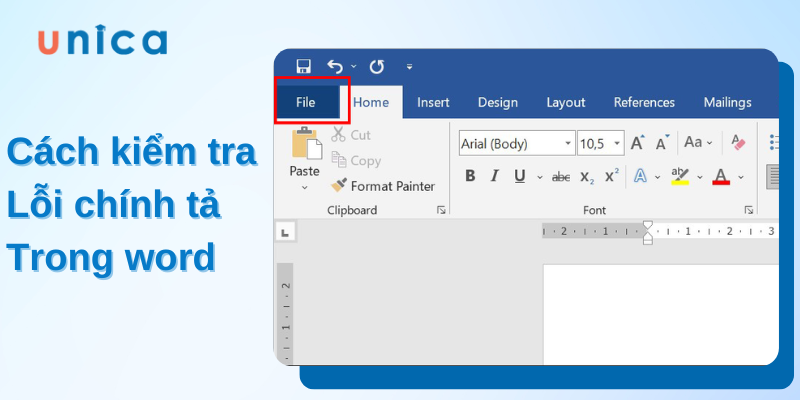Switch to the Home tab

[371, 102]
